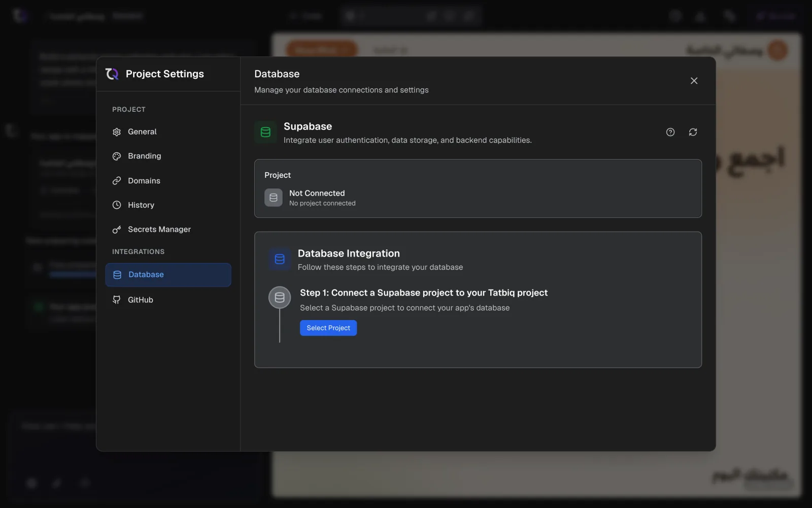Screen dimensions: 812x508
Task: Click the 'Database Integration' heading
Action: (x=349, y=253)
